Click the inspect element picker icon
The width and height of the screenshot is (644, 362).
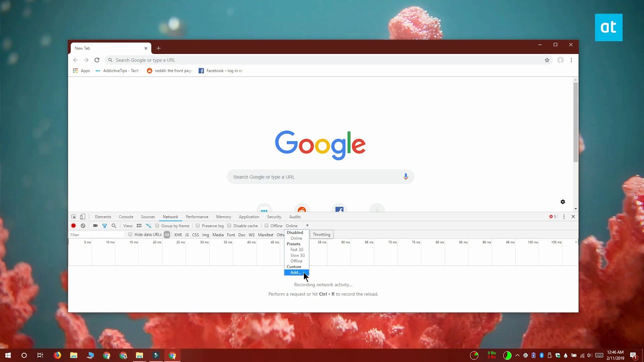tap(73, 217)
